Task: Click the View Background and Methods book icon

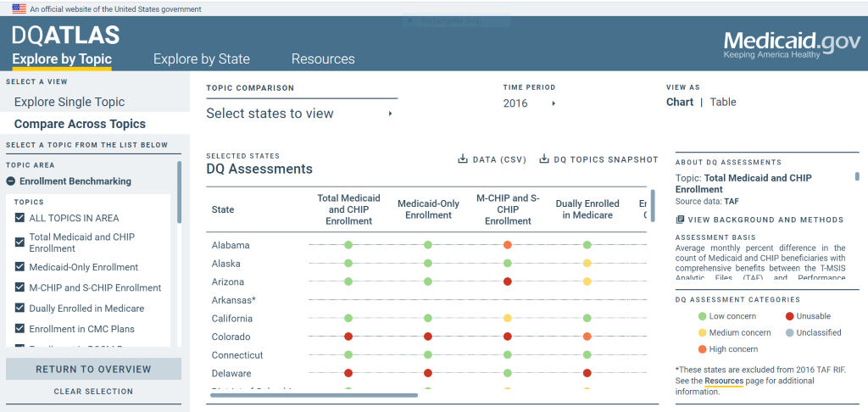Action: (x=680, y=220)
